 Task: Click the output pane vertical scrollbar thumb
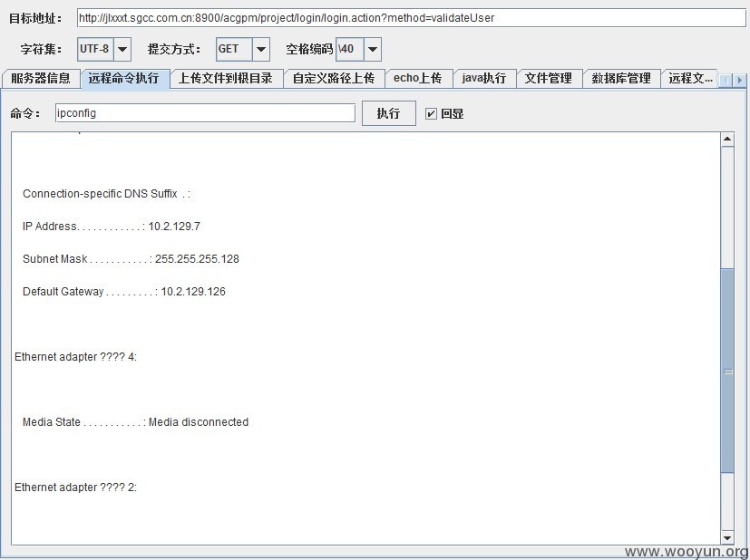(x=727, y=371)
